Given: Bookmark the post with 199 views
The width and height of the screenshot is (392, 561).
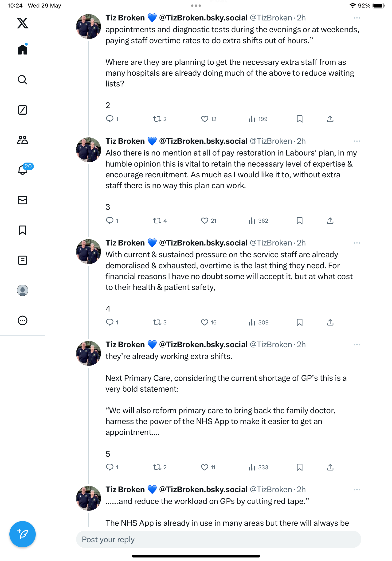Looking at the screenshot, I should coord(300,119).
